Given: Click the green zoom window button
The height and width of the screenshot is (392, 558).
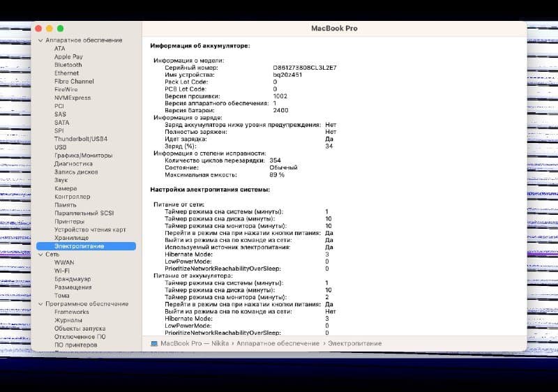Looking at the screenshot, I should click(61, 29).
